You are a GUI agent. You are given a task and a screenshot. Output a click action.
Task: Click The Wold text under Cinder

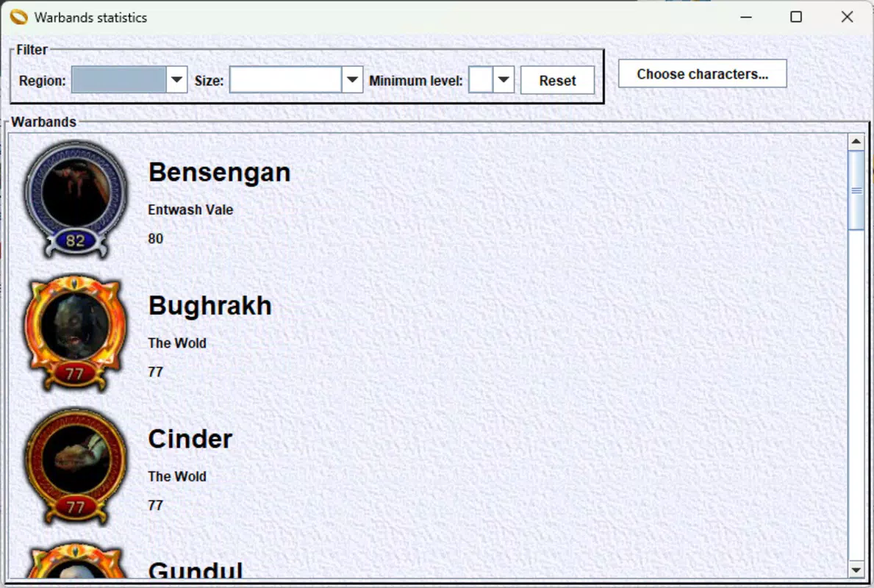[177, 476]
